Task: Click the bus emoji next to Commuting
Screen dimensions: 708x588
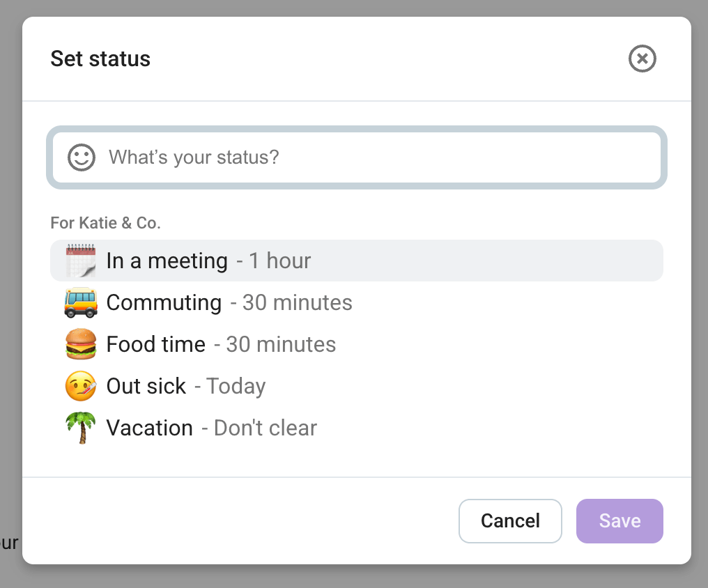Action: click(x=80, y=302)
